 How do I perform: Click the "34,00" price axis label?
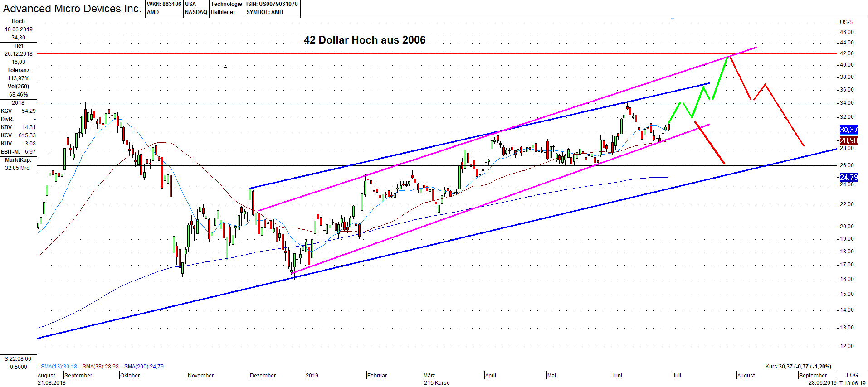(x=847, y=103)
